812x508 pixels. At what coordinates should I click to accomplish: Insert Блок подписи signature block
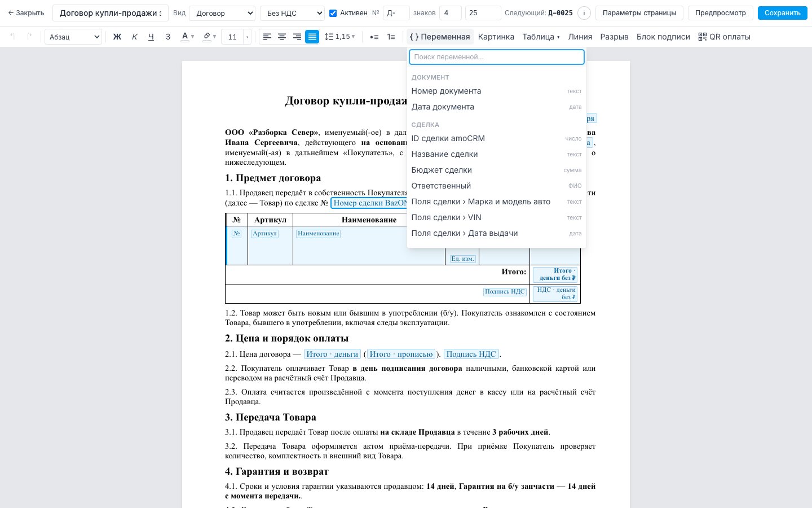point(663,37)
